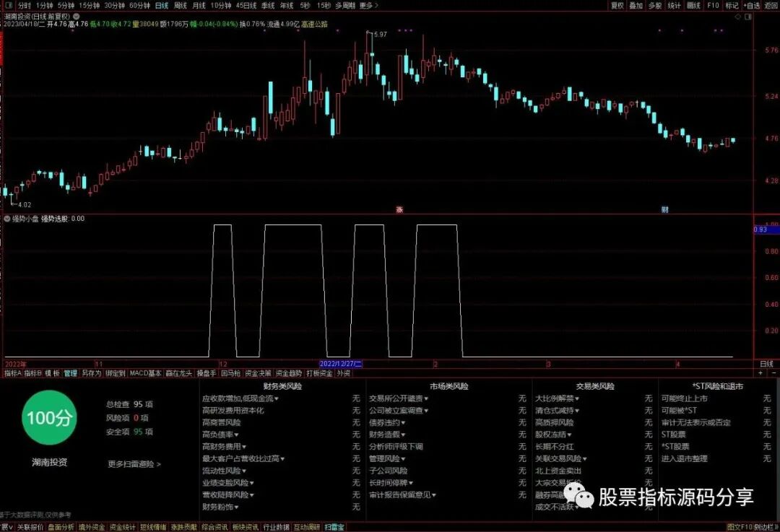Expand the 交易所公开谴责 risk item

pos(399,398)
